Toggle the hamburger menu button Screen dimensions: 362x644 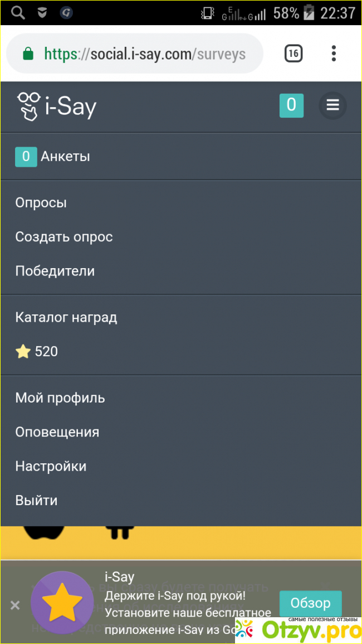[x=332, y=105]
